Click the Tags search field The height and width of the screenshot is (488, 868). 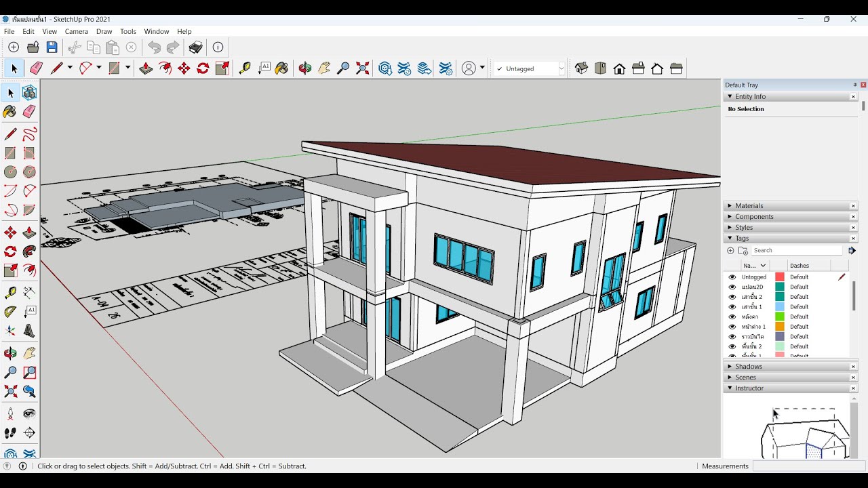[x=797, y=251]
